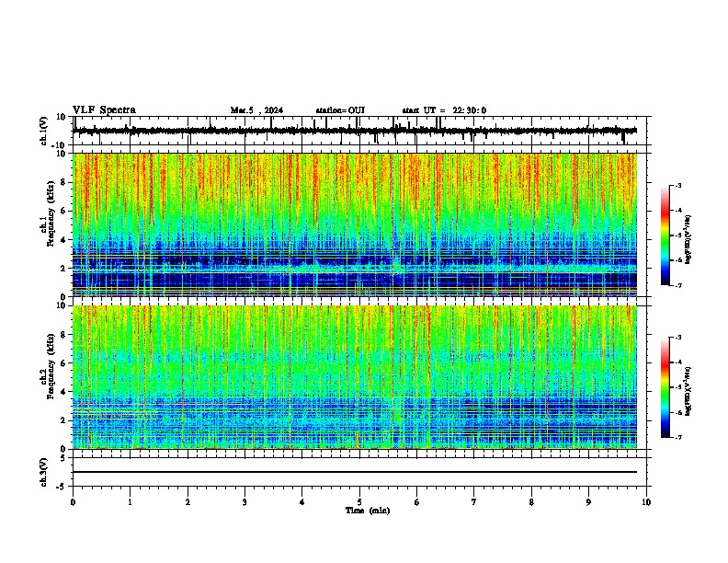Click the time axis tick label "4"
This screenshot has width=728, height=563.
click(302, 502)
